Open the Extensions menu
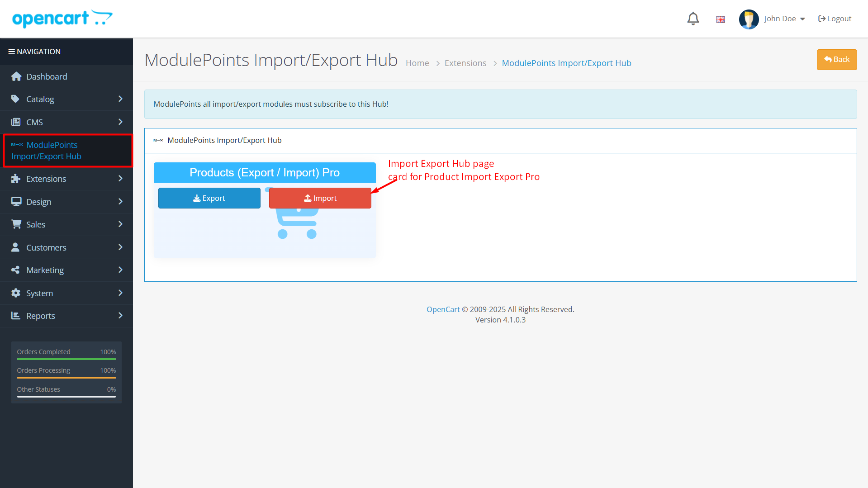This screenshot has width=868, height=488. (66, 179)
